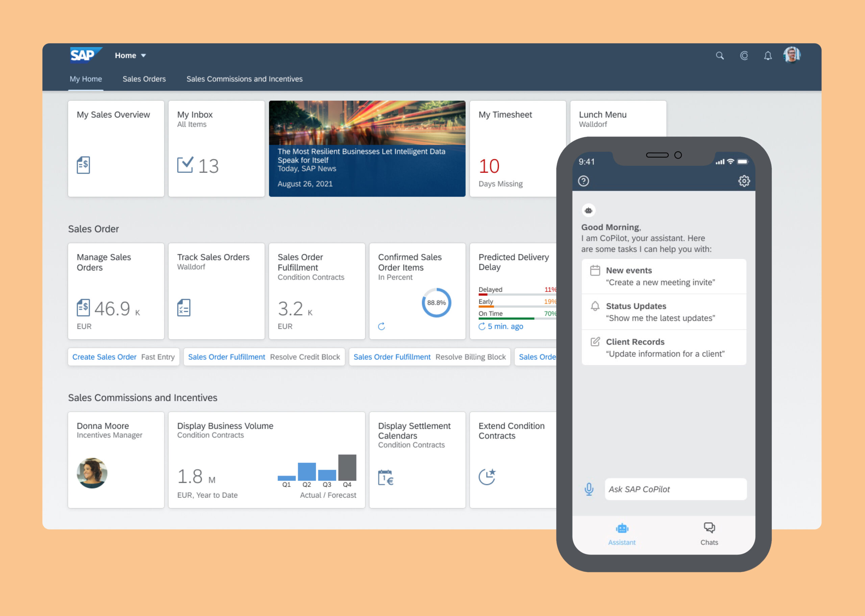Click Create Sales Order Fast Entry link

[x=124, y=357]
